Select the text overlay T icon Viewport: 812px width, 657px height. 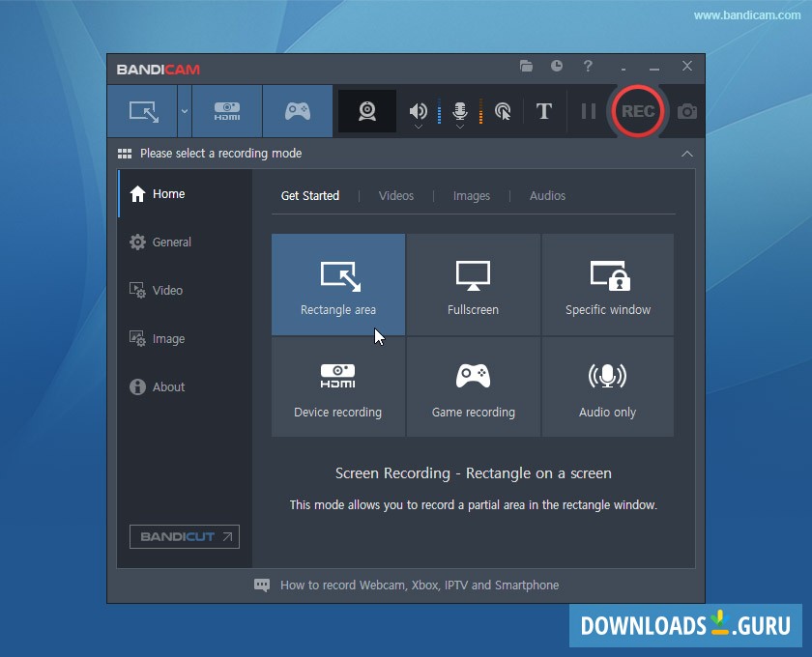point(544,111)
